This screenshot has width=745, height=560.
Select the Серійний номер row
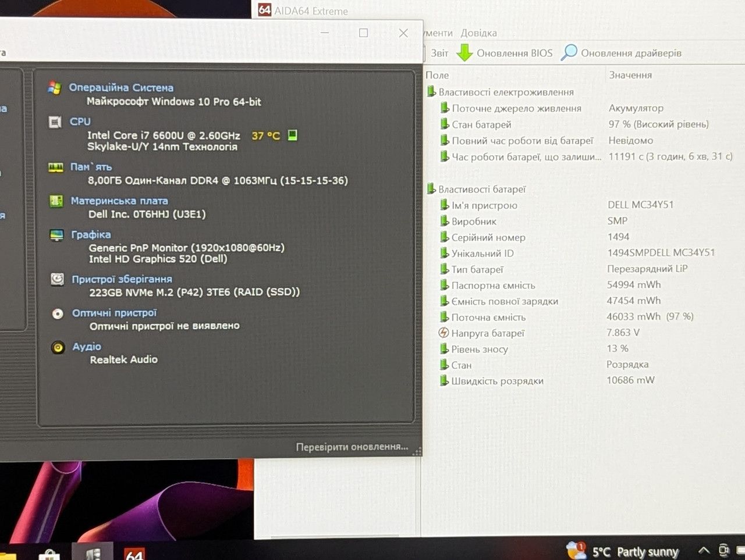tap(584, 237)
